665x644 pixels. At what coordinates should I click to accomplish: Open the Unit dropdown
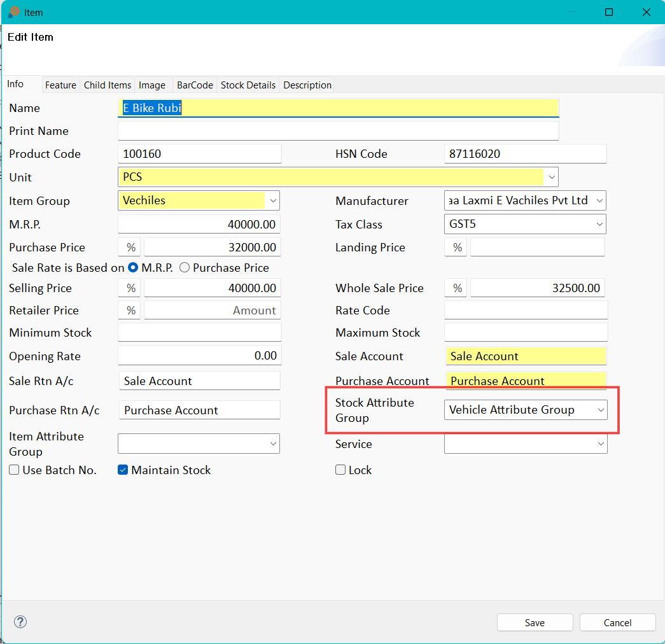click(x=551, y=177)
